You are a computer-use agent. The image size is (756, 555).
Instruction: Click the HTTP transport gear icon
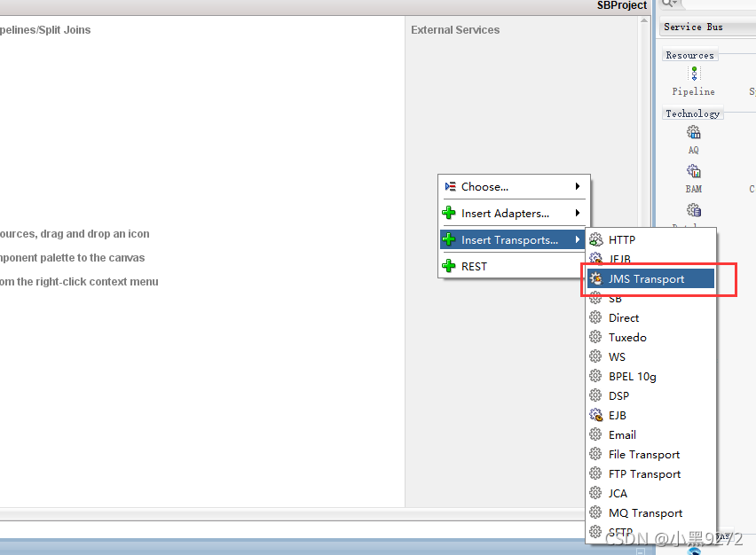[596, 239]
